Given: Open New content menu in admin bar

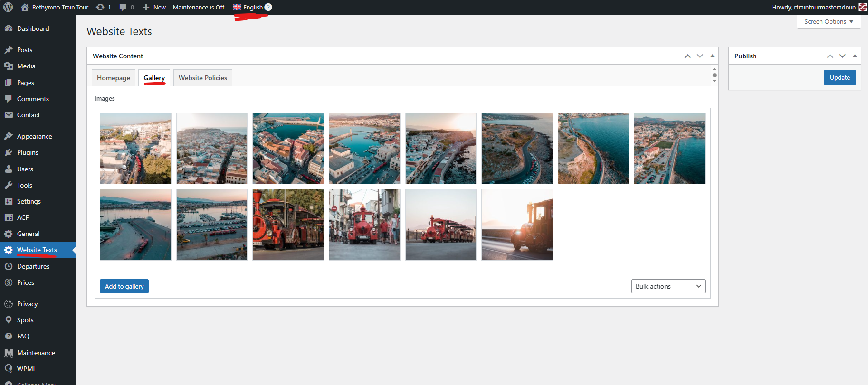Looking at the screenshot, I should 154,7.
